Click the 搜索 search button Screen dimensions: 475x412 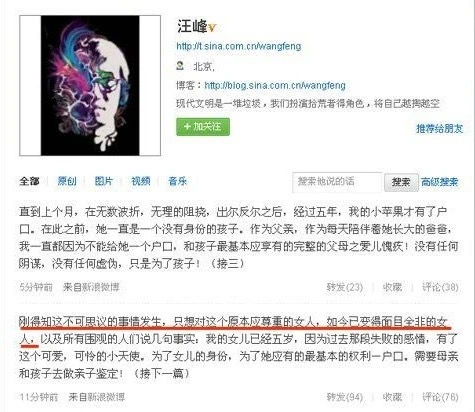401,182
